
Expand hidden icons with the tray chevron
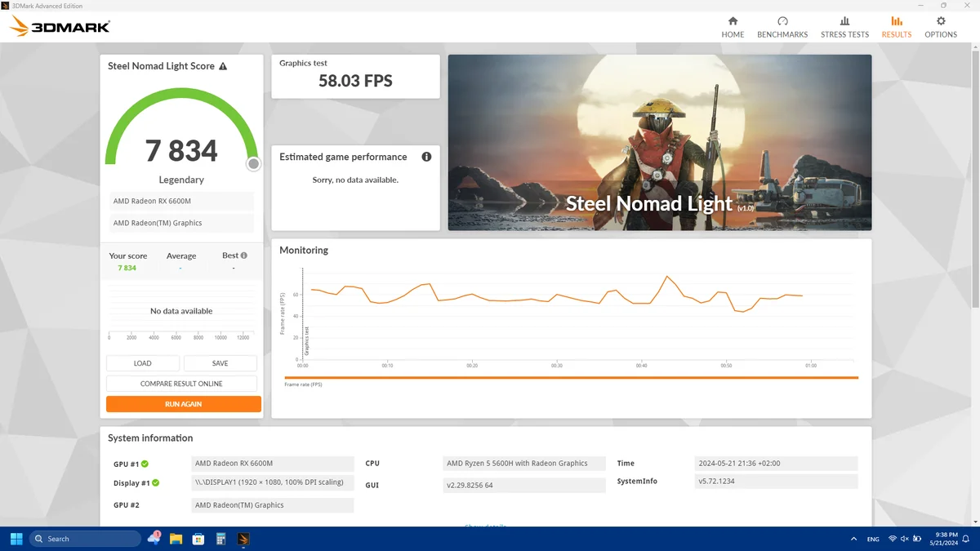(x=854, y=539)
